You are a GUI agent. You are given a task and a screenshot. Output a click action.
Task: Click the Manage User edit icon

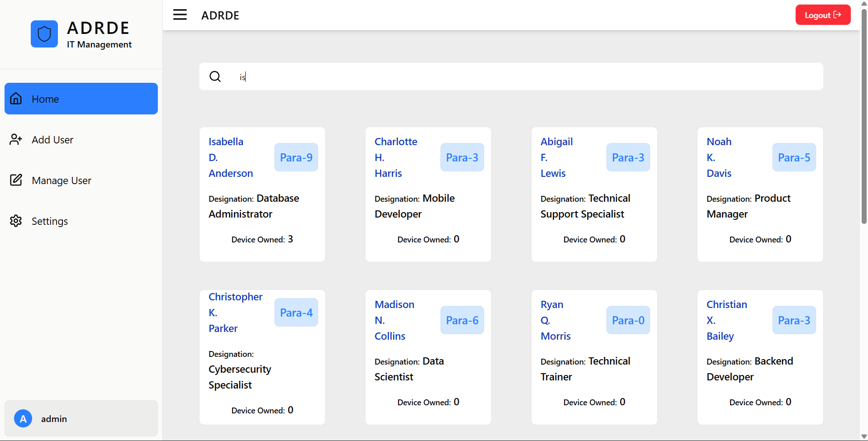tap(16, 180)
